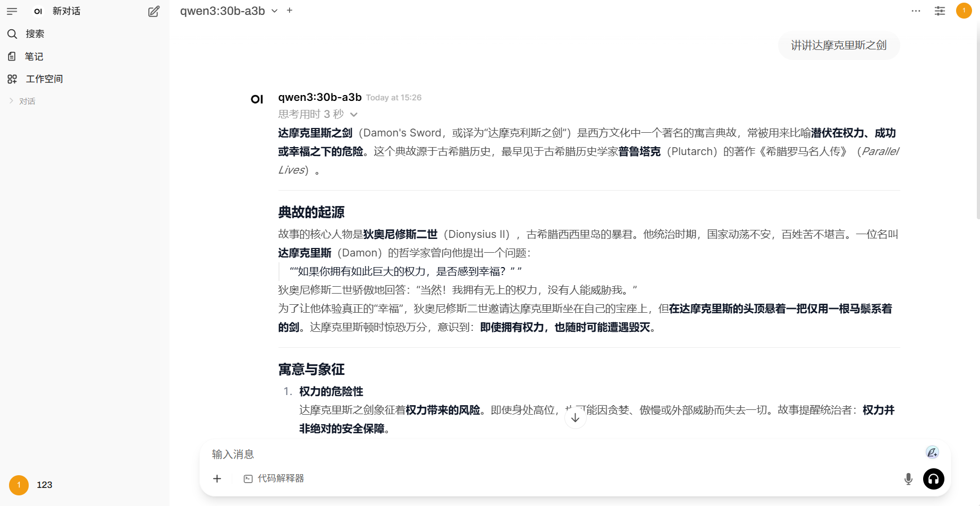Open the search icon in the sidebar
The height and width of the screenshot is (506, 980).
(x=12, y=34)
